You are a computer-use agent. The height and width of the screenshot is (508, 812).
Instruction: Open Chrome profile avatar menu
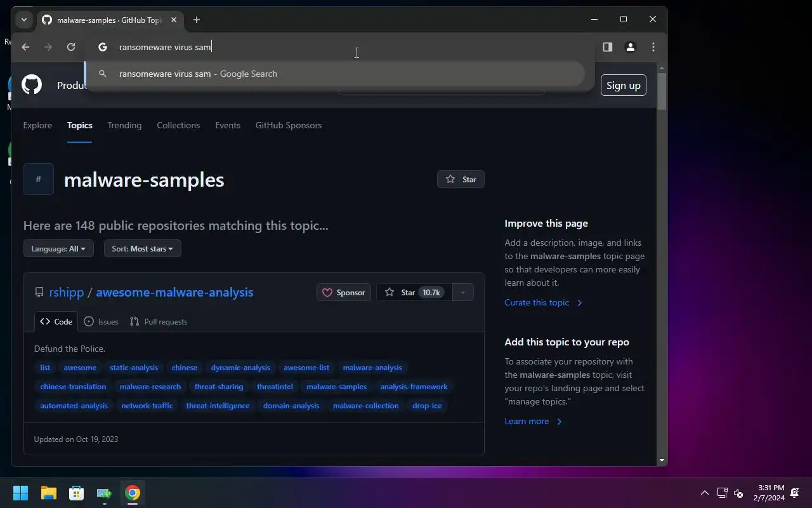click(x=631, y=47)
